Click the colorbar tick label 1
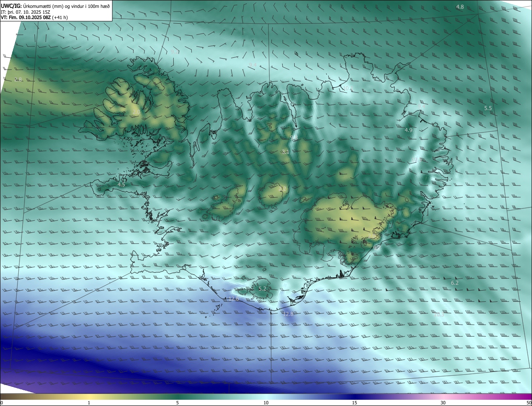Image resolution: width=532 pixels, height=406 pixels. tap(89, 403)
